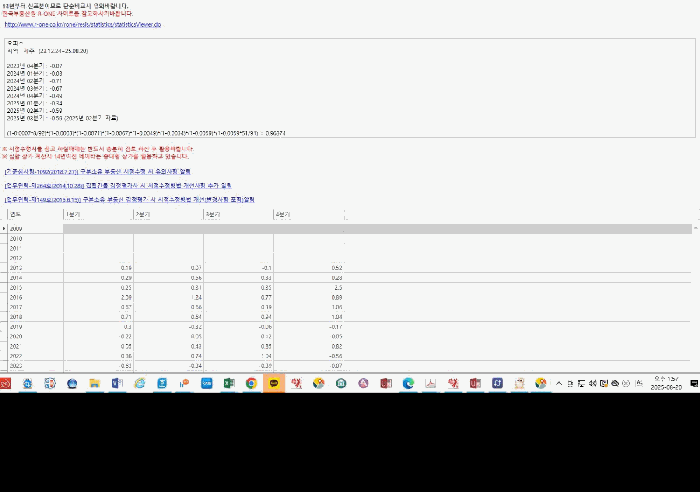Open the third blue notice link in the list
700x492 pixels.
coord(129,200)
